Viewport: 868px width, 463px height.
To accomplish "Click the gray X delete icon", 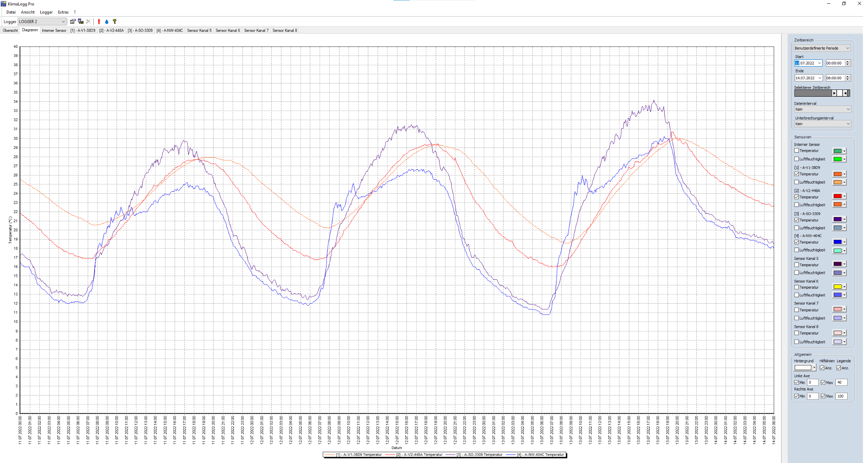I will (88, 22).
